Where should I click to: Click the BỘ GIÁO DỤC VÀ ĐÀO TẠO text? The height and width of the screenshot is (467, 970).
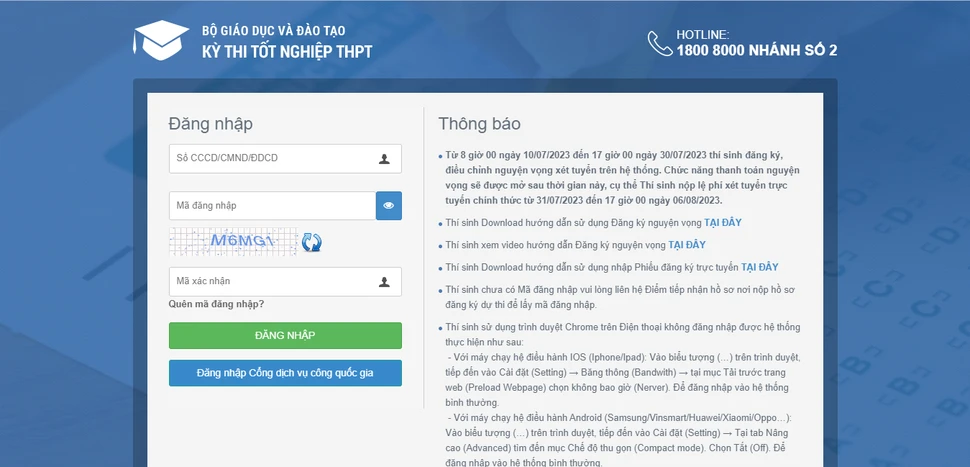273,31
